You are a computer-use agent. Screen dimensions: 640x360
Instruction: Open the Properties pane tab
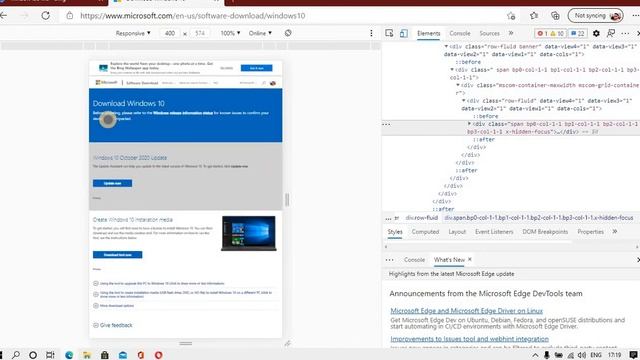click(x=590, y=232)
